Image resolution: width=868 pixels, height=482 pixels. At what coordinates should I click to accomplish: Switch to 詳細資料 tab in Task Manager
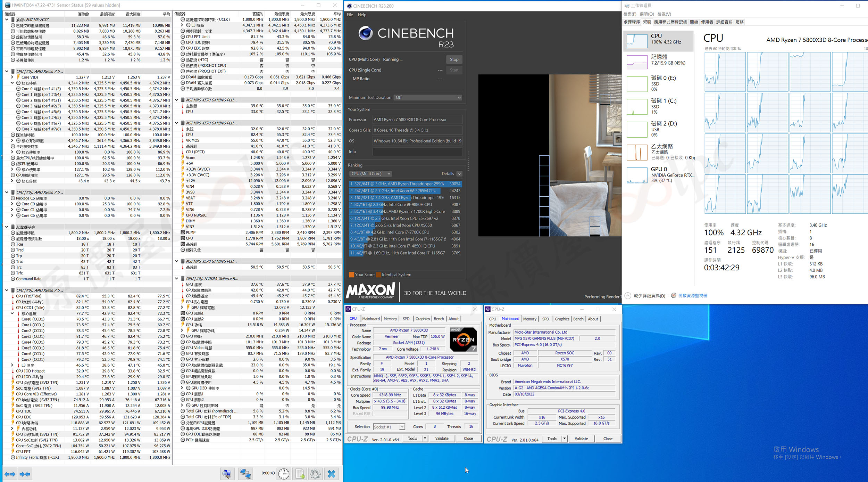click(724, 22)
